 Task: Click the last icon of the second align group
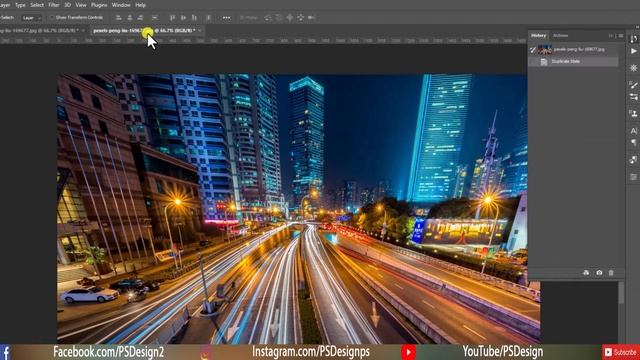194,18
